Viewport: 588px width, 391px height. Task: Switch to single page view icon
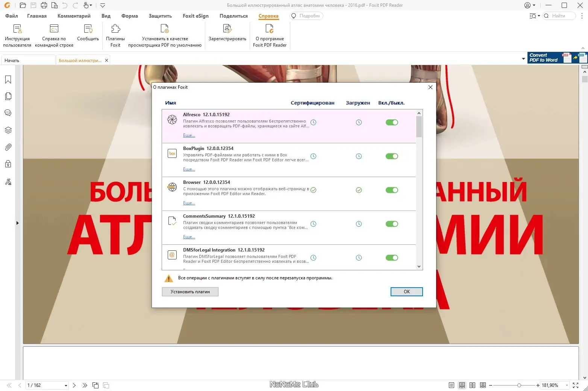point(452,385)
